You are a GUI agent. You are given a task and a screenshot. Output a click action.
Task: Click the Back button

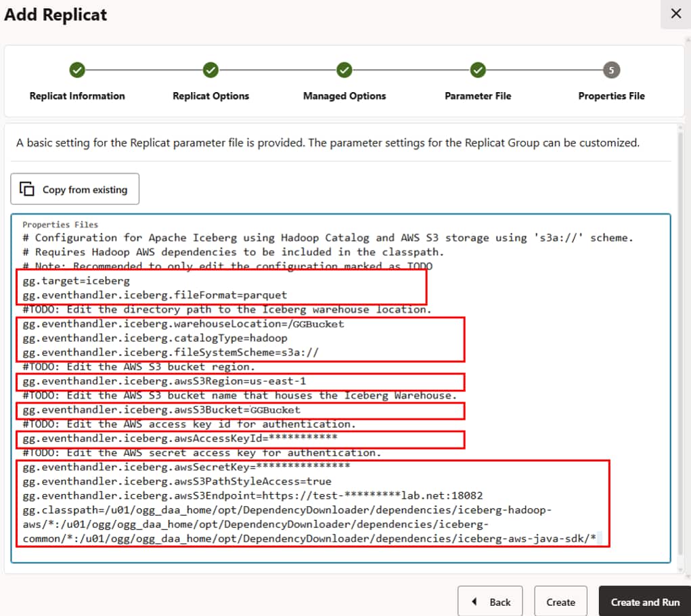click(490, 602)
